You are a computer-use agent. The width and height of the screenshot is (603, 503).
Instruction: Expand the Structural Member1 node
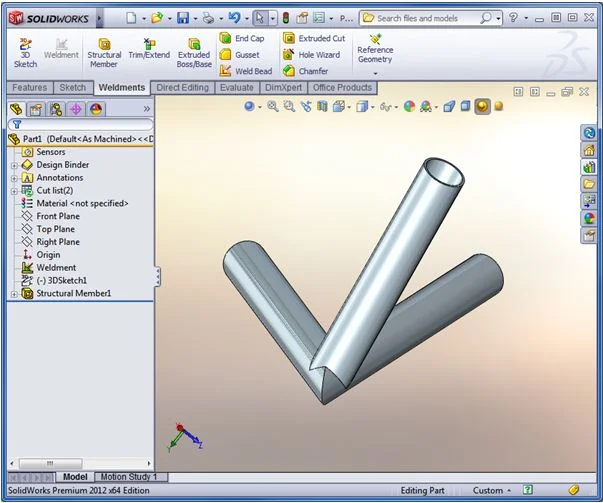[x=14, y=294]
